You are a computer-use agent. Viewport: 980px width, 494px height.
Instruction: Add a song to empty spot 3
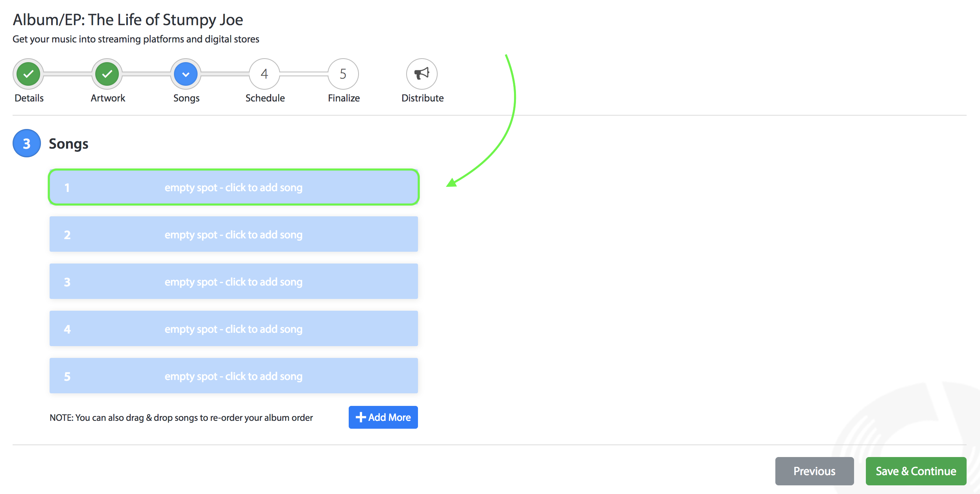coord(234,281)
